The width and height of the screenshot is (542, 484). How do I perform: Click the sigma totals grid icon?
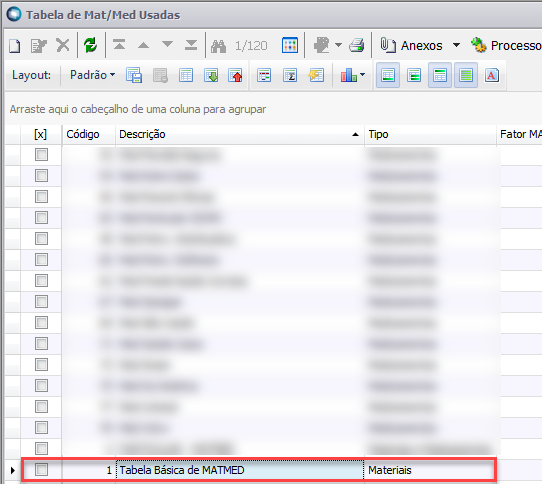290,75
